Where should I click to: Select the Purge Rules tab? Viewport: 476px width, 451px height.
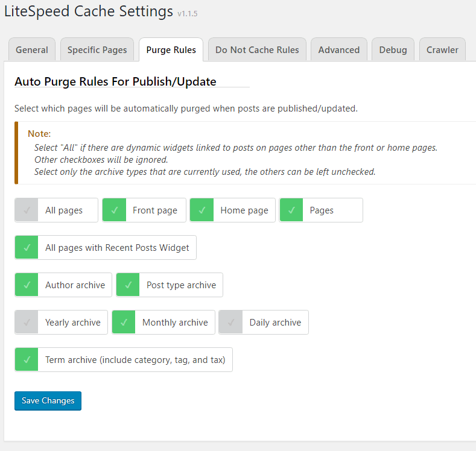coord(171,50)
